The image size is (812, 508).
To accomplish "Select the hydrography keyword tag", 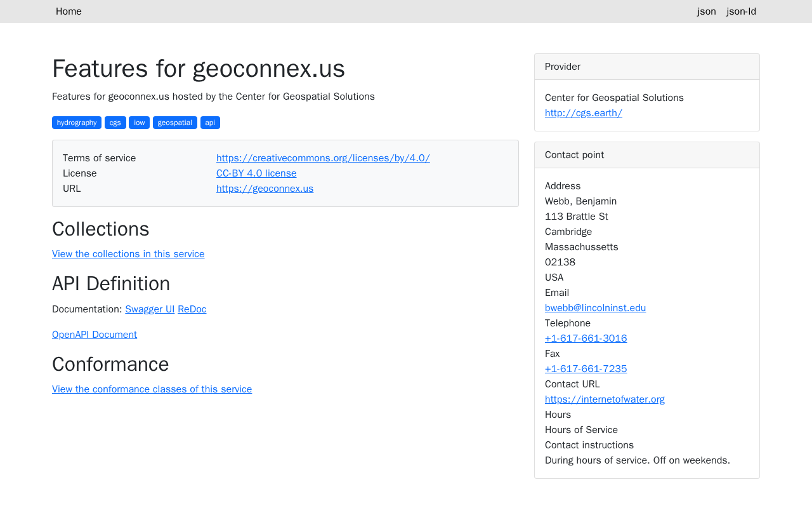I will pos(77,123).
